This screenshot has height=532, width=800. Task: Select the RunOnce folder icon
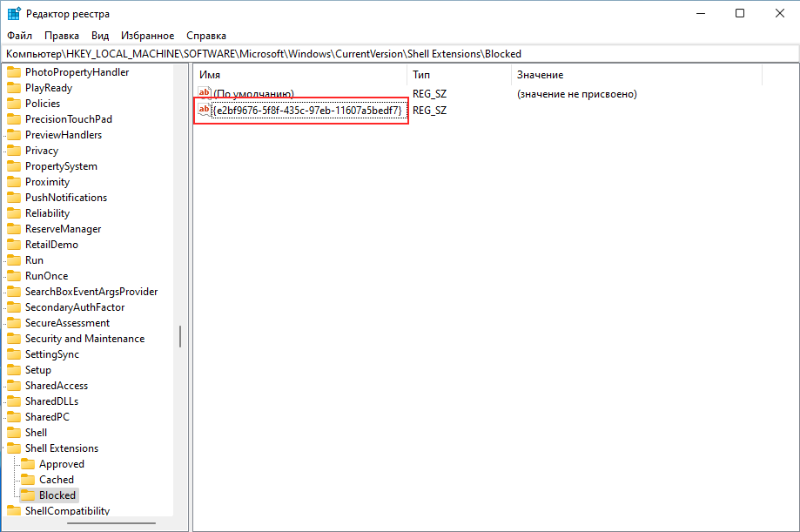click(x=14, y=276)
